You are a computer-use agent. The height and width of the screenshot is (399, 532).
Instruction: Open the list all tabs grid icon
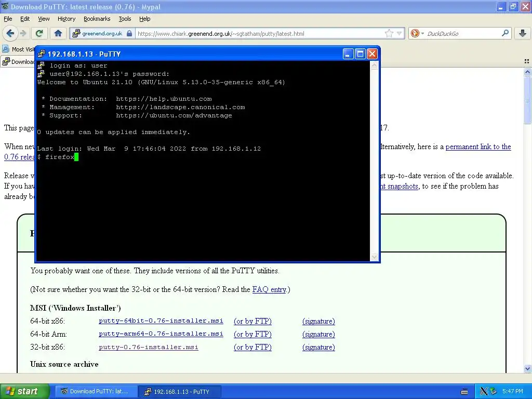[x=527, y=61]
